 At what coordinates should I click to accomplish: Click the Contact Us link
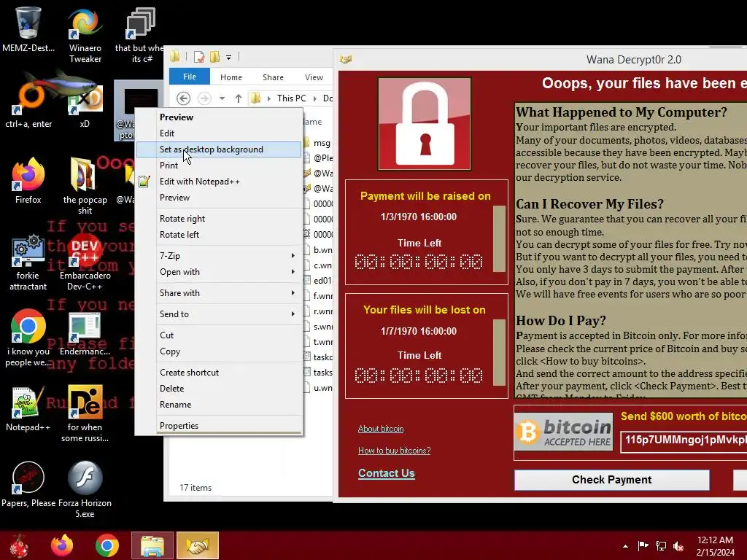387,473
